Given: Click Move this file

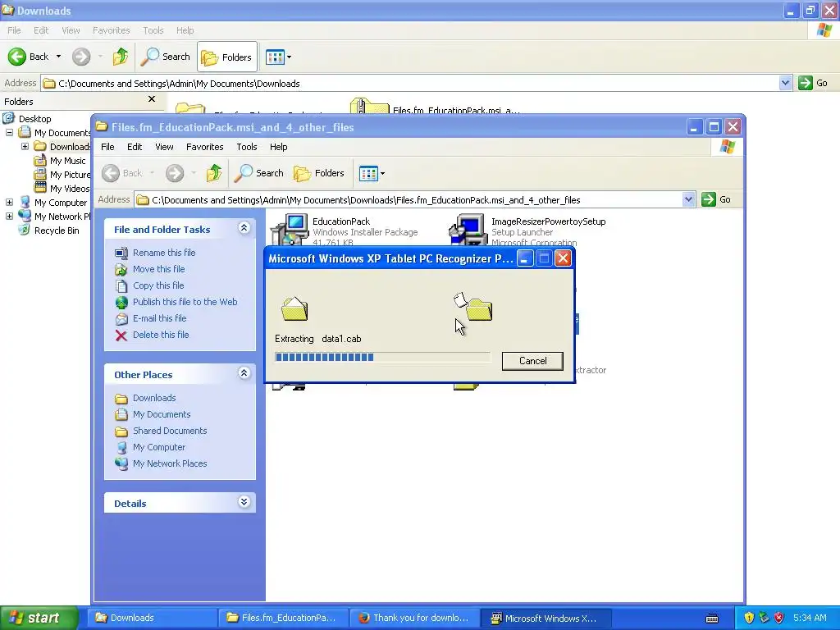Looking at the screenshot, I should (158, 269).
